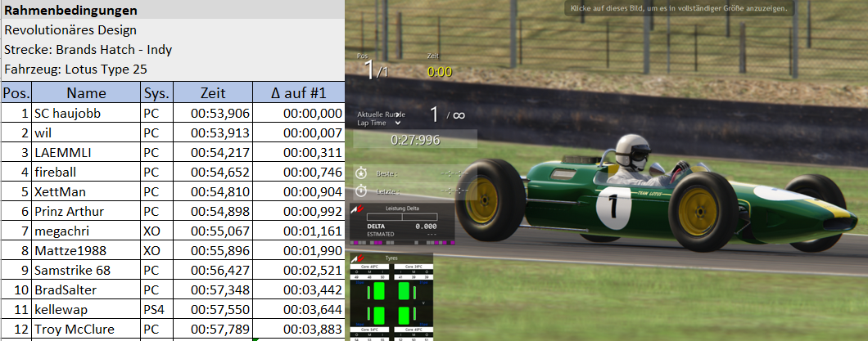Click the delta cell 00:00,000

point(299,114)
